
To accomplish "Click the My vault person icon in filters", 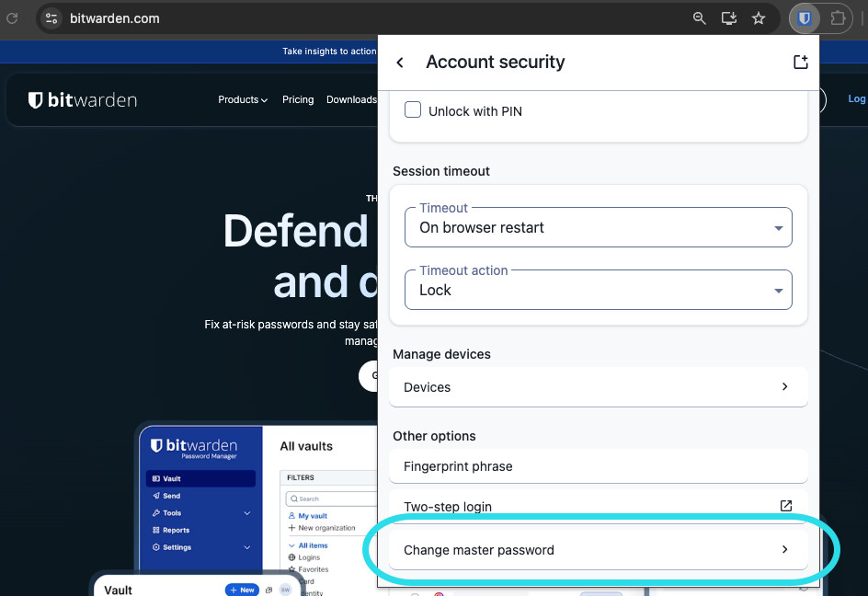I will (x=291, y=516).
